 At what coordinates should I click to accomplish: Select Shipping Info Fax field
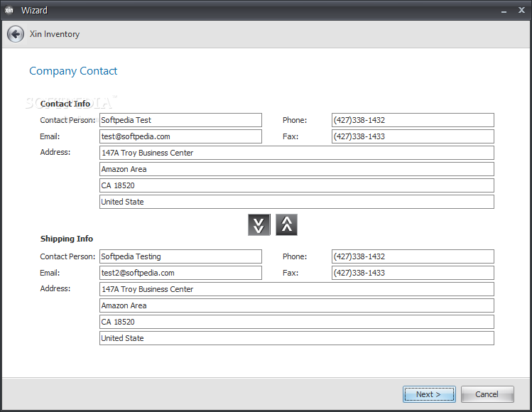[x=413, y=273]
